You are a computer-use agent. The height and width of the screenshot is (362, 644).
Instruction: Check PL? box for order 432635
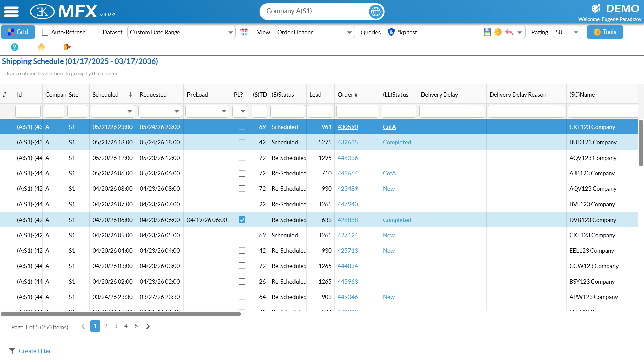click(x=242, y=142)
